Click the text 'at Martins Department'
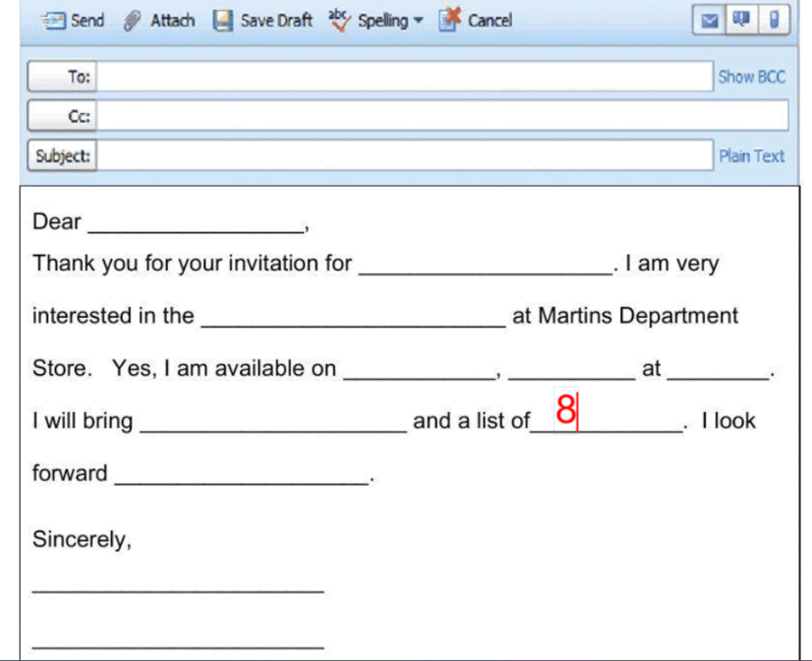 625,315
